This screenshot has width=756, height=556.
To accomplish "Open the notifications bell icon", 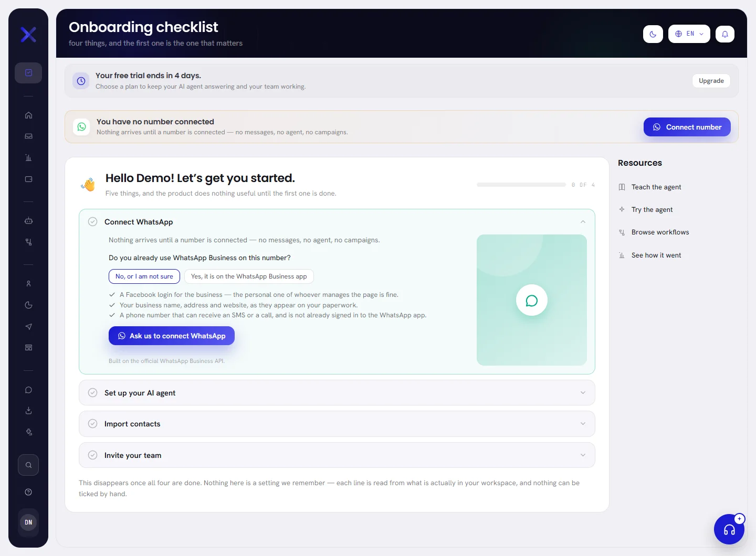I will click(725, 34).
